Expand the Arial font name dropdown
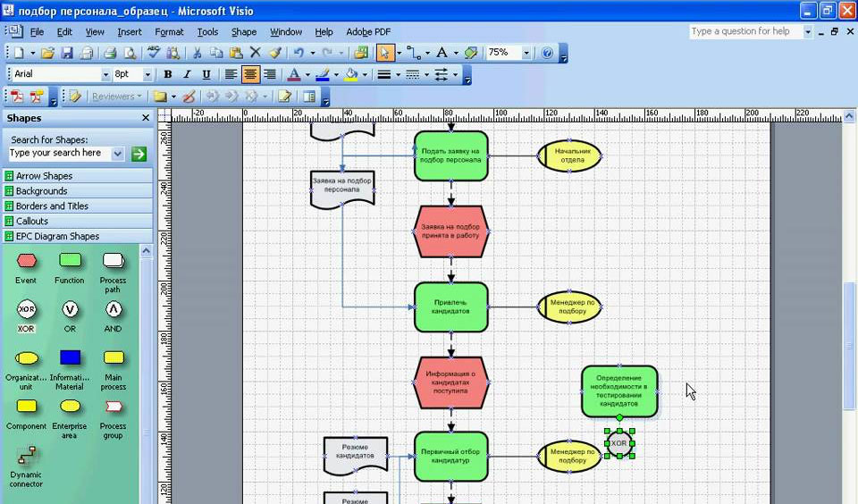Screen dimensions: 858x504 tap(105, 75)
